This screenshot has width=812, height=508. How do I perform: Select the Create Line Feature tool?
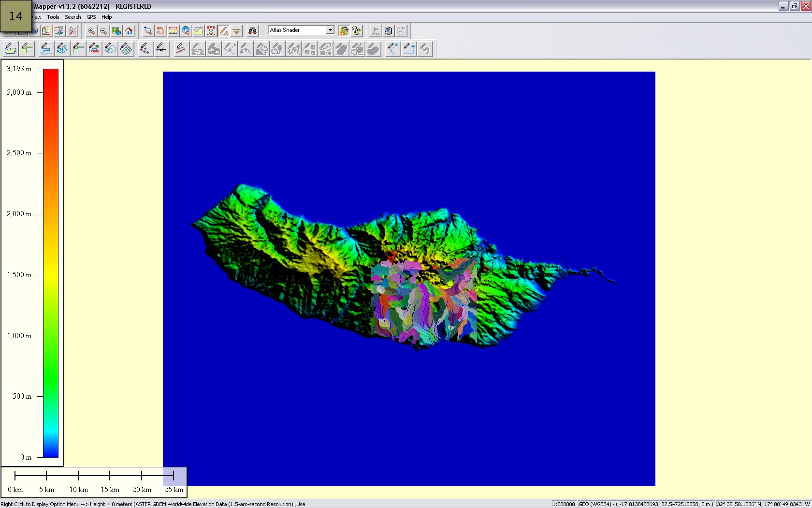point(46,49)
